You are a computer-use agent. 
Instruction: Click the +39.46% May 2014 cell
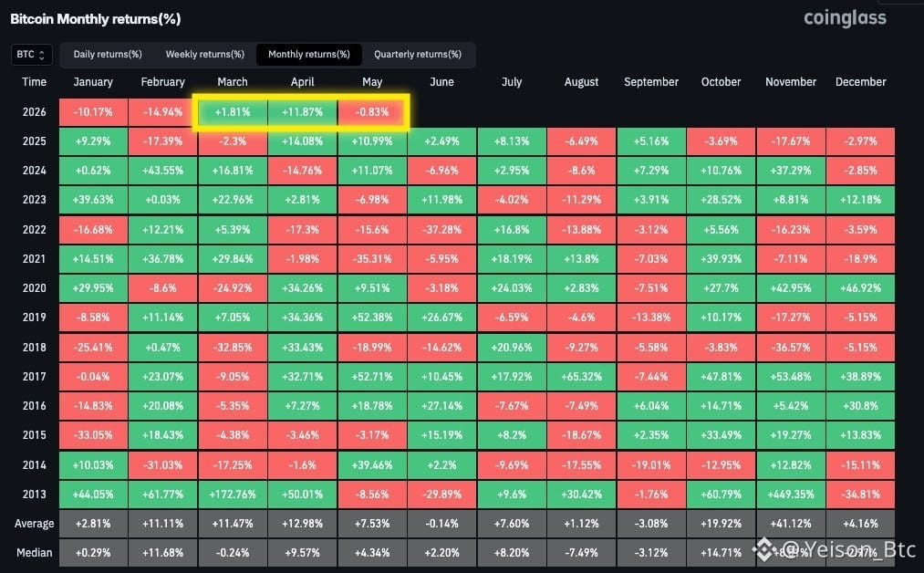[x=372, y=464]
